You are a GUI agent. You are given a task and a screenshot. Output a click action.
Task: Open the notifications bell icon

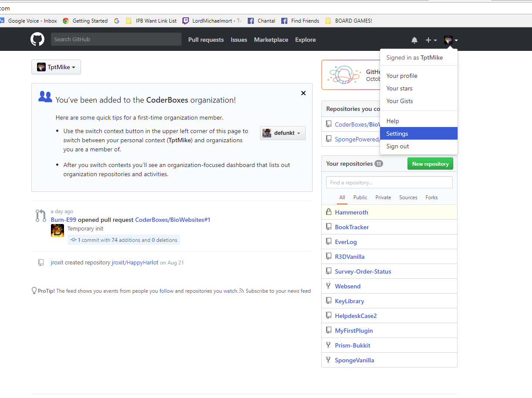(414, 40)
